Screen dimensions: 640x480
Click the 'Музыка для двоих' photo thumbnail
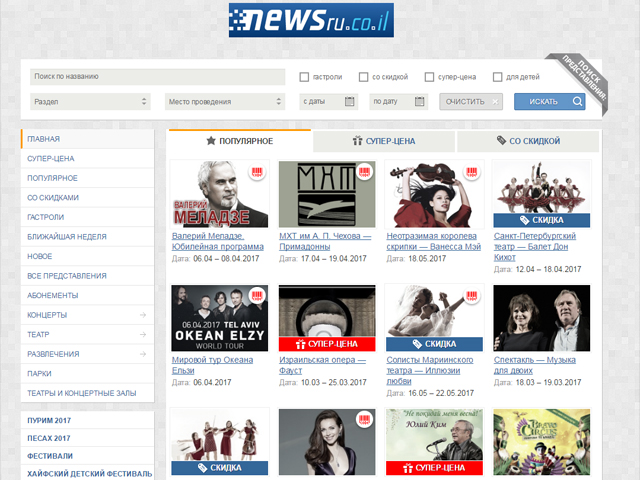click(x=542, y=318)
